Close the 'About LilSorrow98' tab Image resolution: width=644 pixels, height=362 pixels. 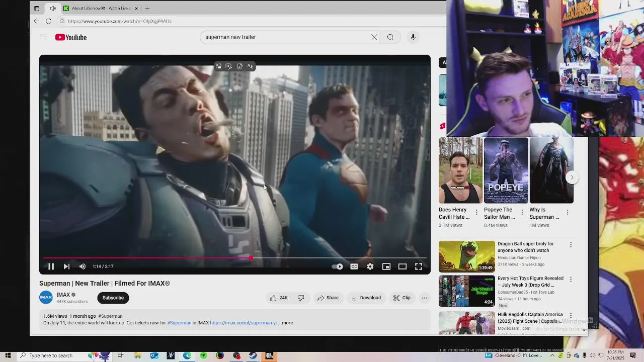pos(136,8)
